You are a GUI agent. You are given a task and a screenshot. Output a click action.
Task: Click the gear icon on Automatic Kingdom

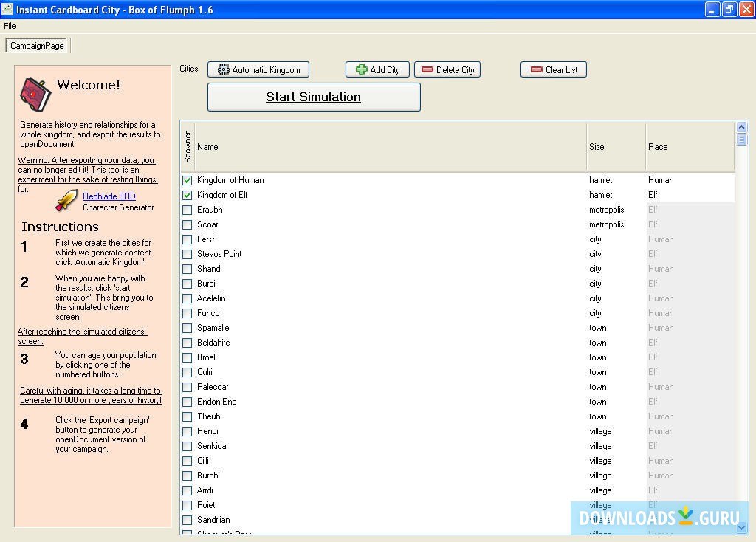tap(223, 70)
